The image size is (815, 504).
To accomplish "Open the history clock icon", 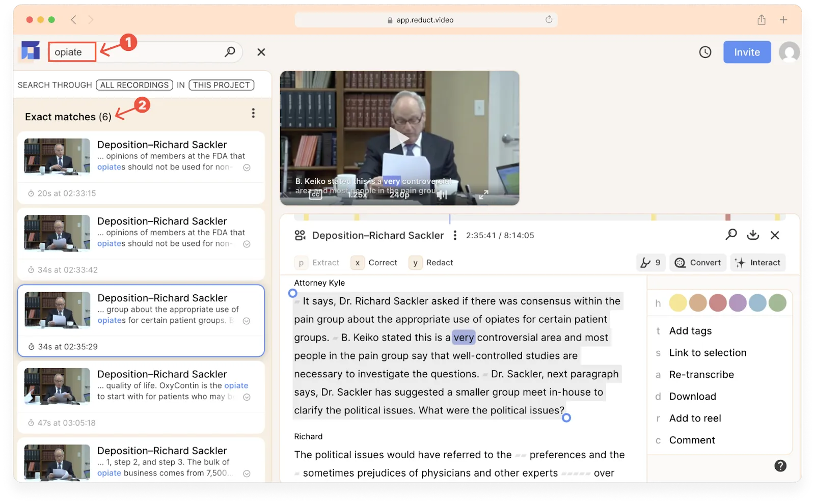I will tap(705, 52).
